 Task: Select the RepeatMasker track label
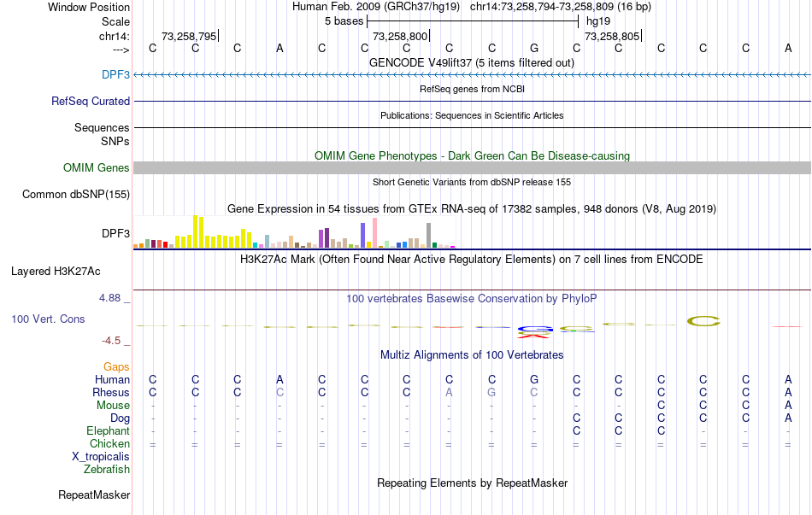click(x=94, y=495)
